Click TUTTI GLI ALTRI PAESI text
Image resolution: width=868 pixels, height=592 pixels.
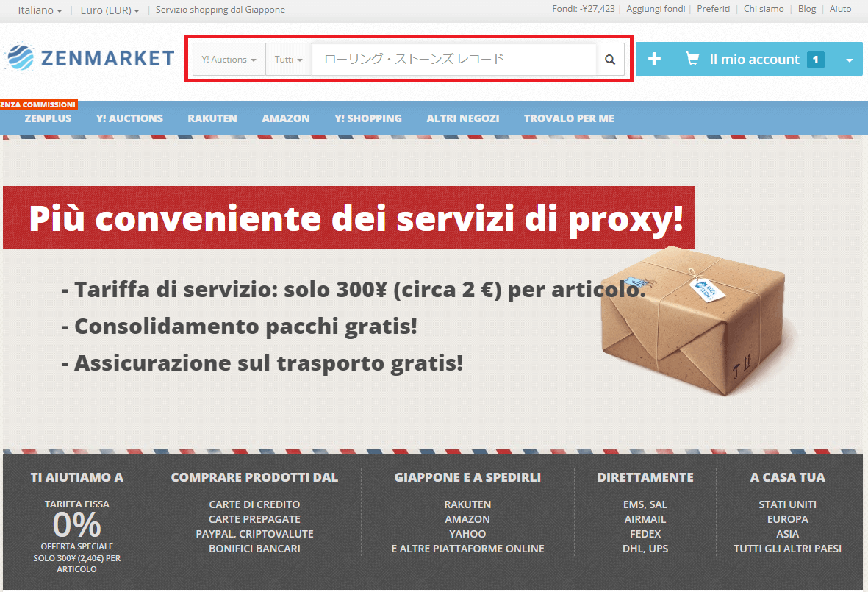[787, 549]
